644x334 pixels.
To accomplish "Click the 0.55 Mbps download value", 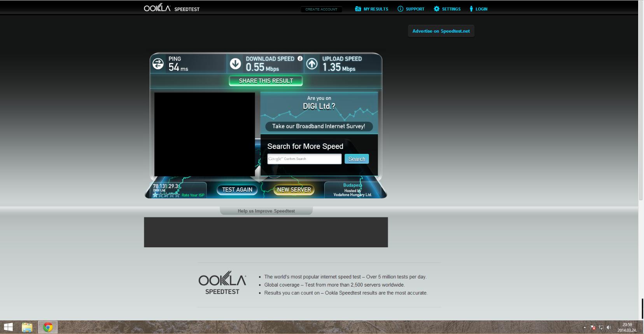I will [x=262, y=67].
